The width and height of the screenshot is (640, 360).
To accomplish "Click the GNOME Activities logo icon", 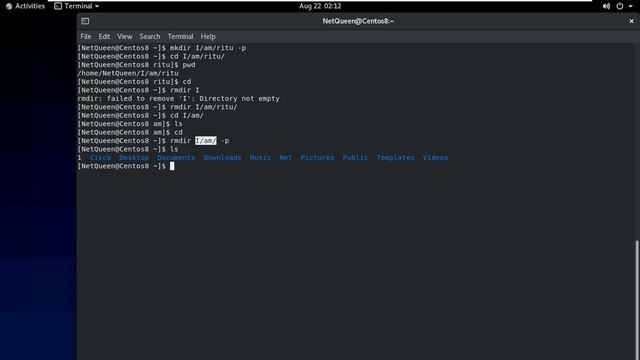I will 9,6.
